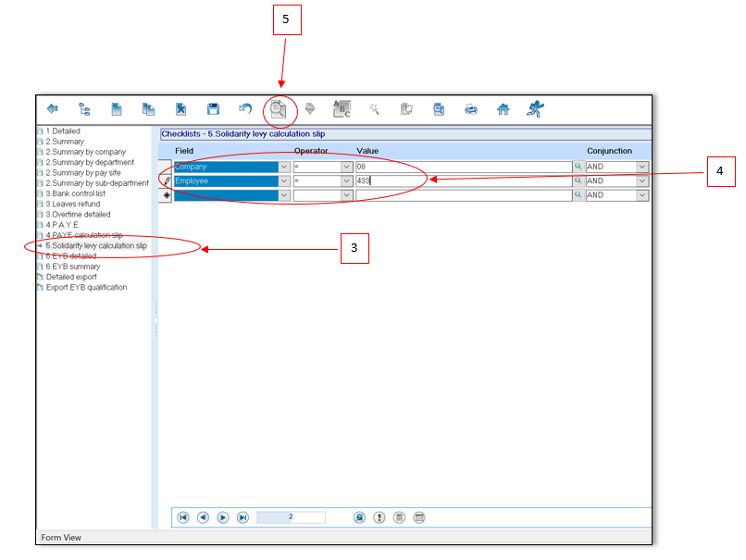Click the new row asterisk selector

tap(167, 195)
